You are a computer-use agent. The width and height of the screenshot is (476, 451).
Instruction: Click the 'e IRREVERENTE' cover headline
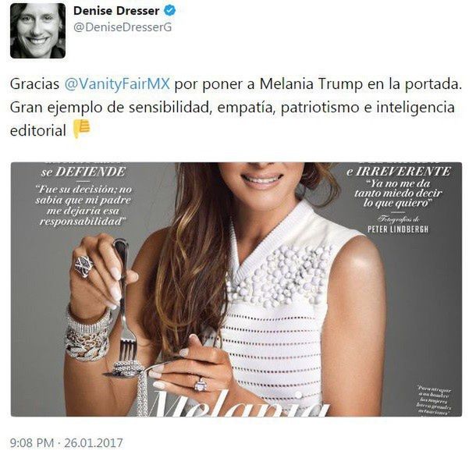pos(399,172)
